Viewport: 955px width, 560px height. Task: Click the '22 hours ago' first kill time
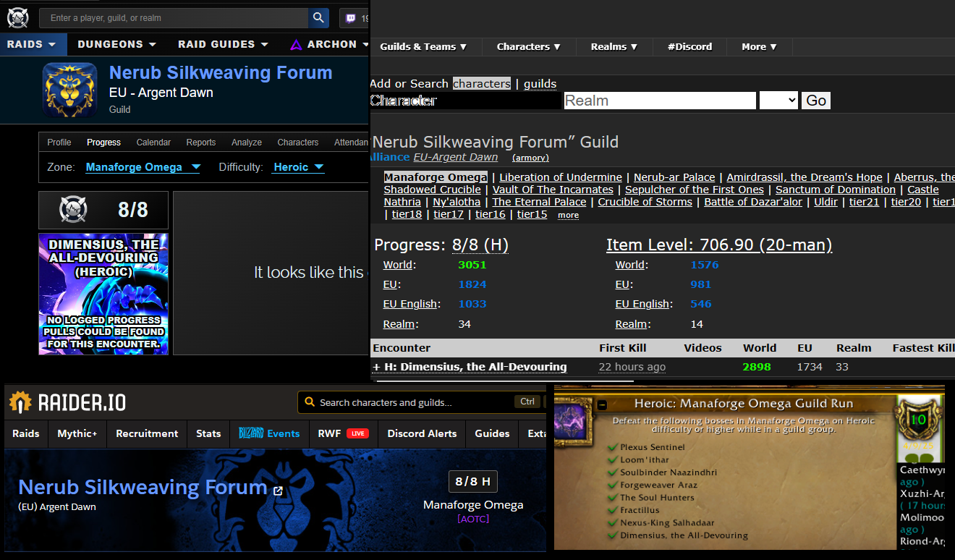point(632,367)
